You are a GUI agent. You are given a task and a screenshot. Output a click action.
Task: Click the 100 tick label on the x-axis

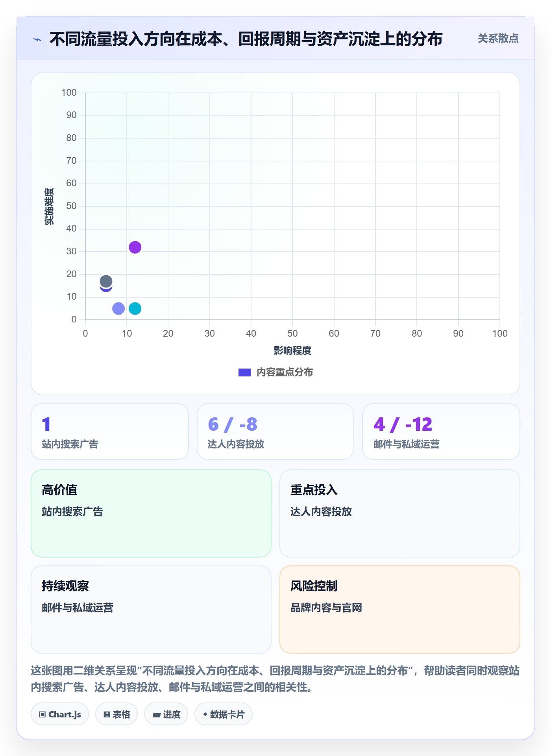click(500, 334)
